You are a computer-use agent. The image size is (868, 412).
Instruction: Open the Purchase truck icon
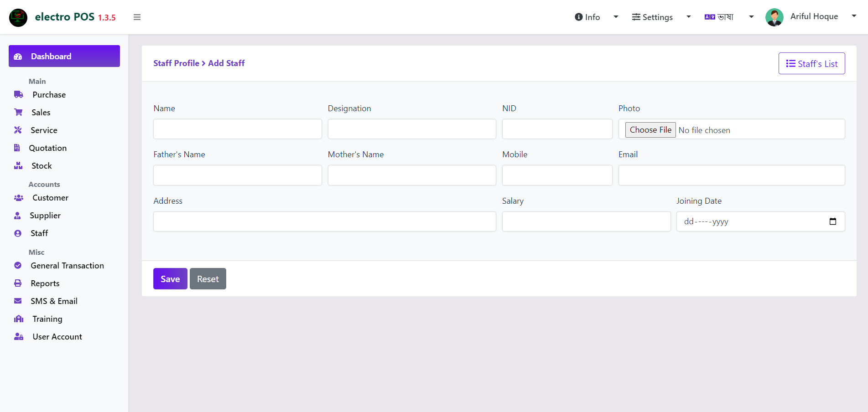(19, 95)
